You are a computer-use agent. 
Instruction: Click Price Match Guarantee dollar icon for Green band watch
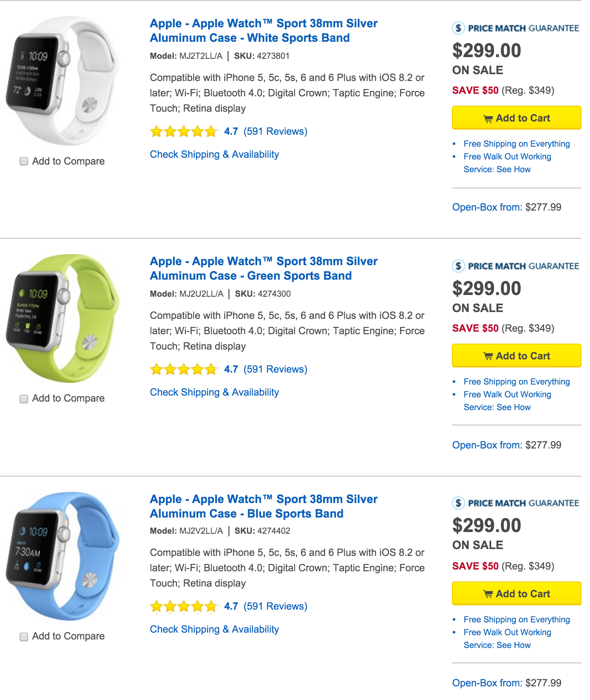click(458, 266)
